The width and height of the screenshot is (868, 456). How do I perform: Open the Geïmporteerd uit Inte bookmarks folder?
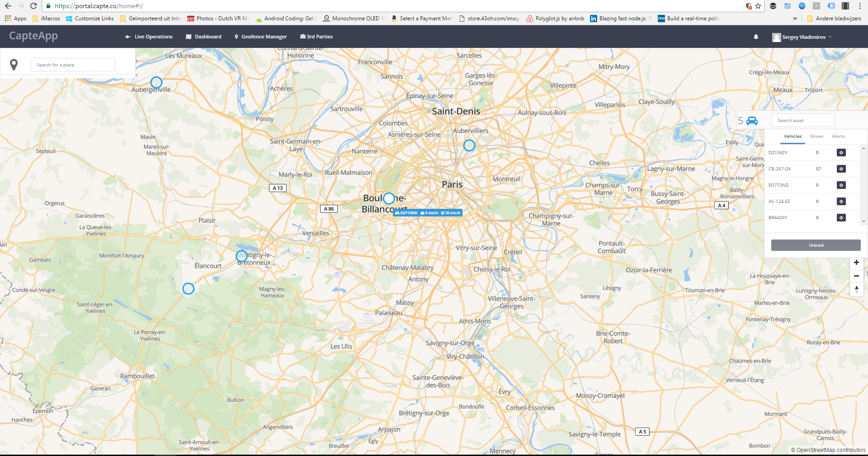150,19
